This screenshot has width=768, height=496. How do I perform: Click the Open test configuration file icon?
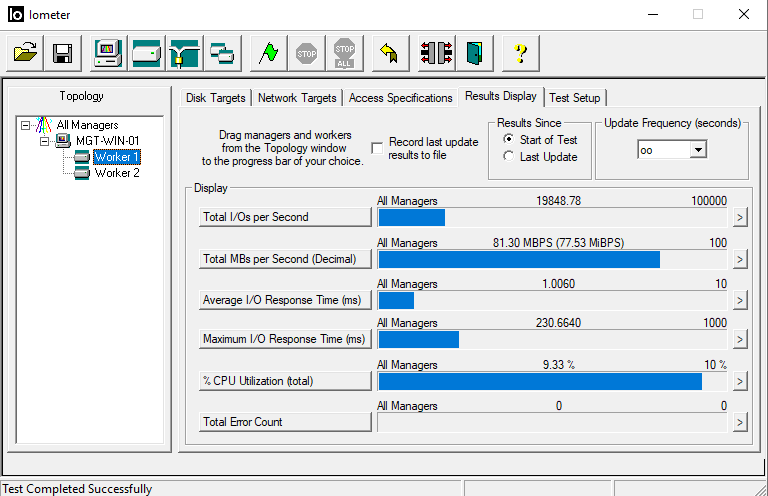click(27, 53)
